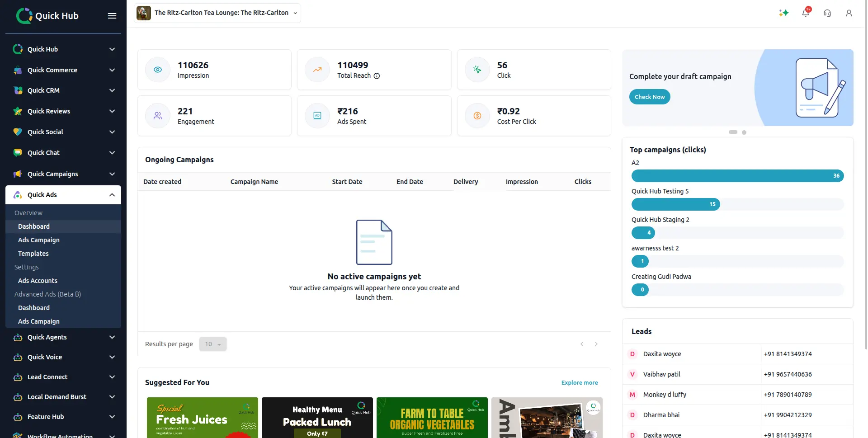Expand the Quick Commerce chevron
Image resolution: width=868 pixels, height=438 pixels.
112,70
